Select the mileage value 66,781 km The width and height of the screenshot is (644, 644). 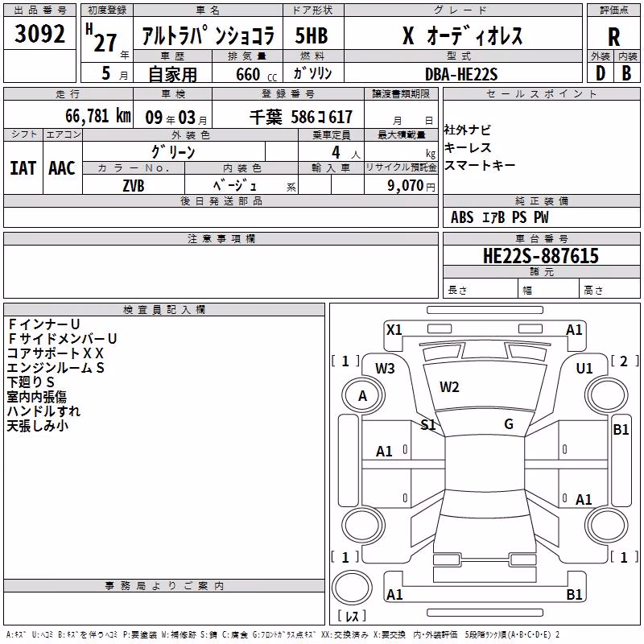(98, 116)
